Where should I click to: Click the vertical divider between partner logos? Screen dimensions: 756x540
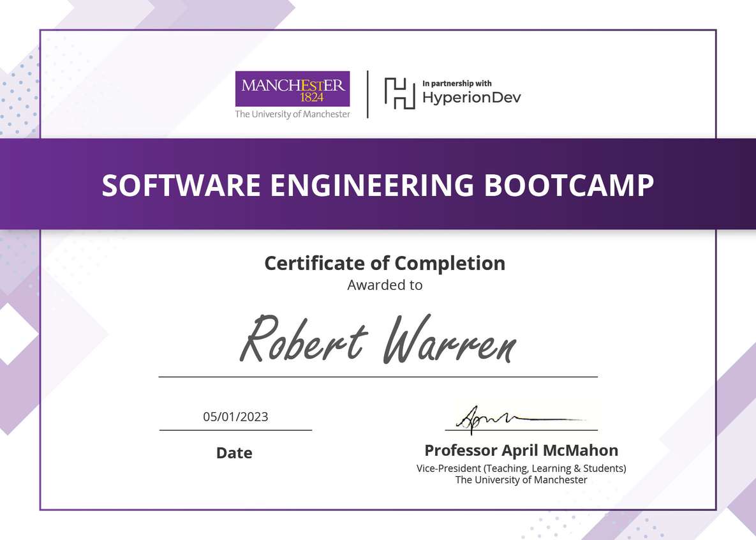click(367, 93)
